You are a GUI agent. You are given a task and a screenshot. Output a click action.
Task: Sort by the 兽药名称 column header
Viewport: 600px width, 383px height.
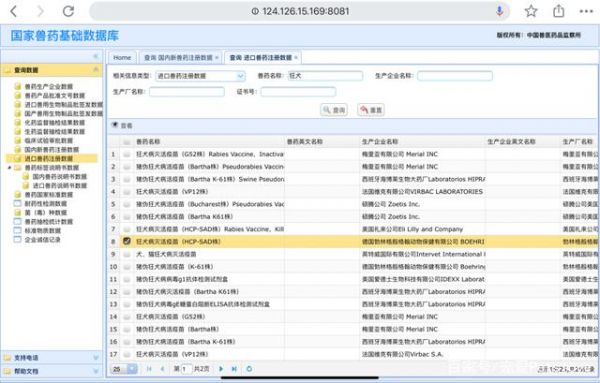[209, 142]
